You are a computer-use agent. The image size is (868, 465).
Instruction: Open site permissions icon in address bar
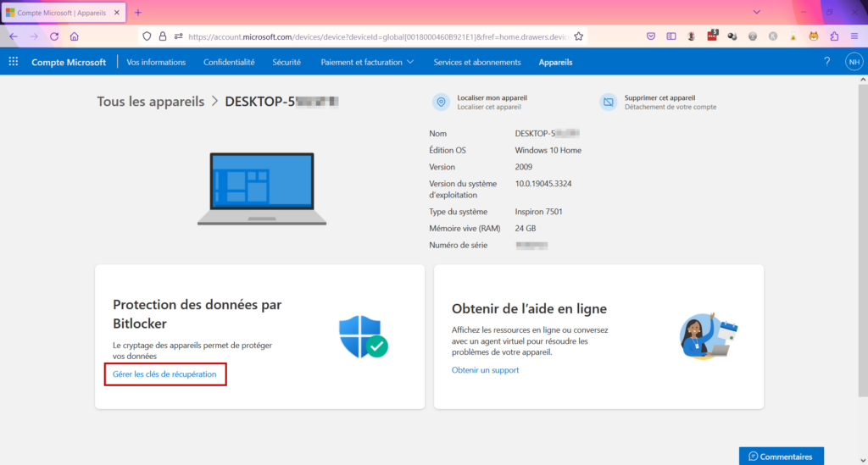[178, 36]
